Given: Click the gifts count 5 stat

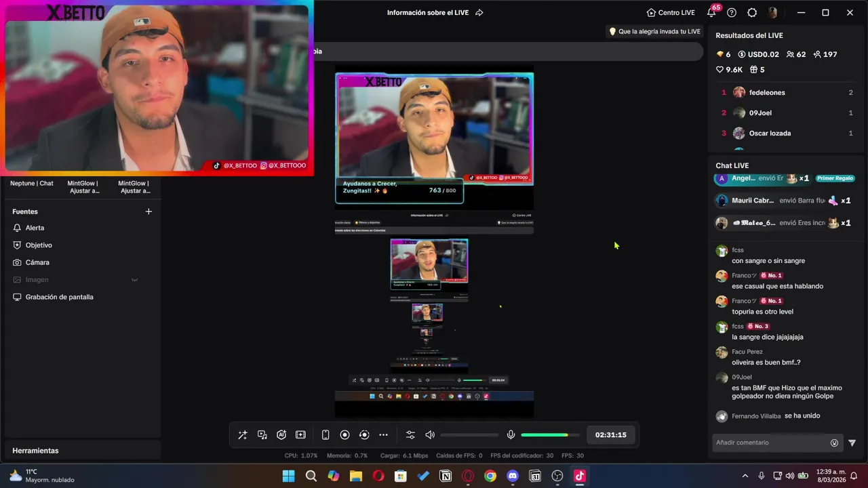Looking at the screenshot, I should (x=757, y=70).
